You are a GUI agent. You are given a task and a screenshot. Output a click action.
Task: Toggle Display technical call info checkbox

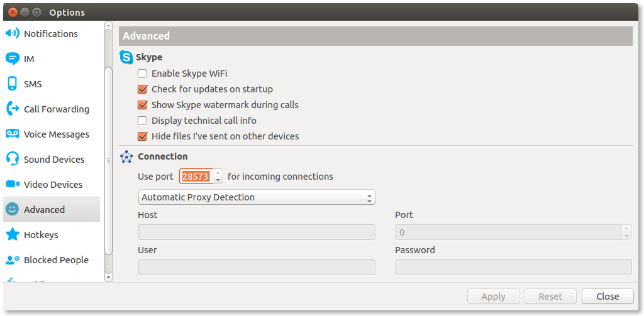(x=142, y=121)
